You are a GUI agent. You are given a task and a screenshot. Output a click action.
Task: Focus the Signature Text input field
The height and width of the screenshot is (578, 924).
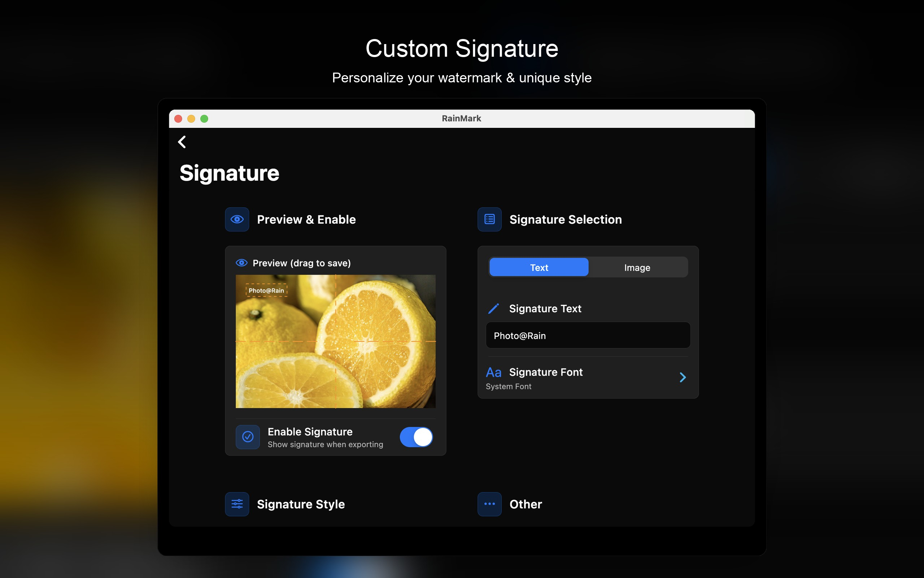(588, 335)
